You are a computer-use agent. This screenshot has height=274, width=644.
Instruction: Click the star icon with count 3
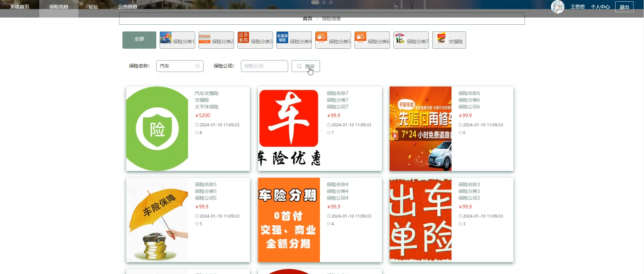point(460,224)
